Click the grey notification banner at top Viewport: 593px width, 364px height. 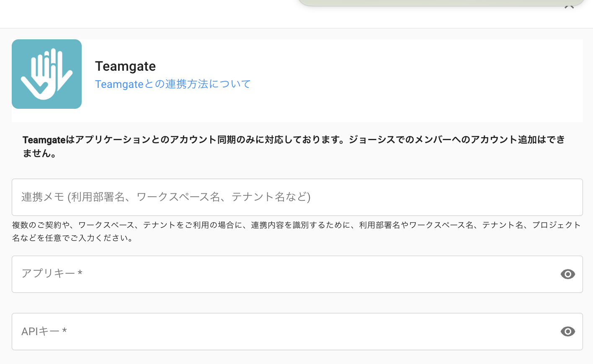tap(440, 3)
